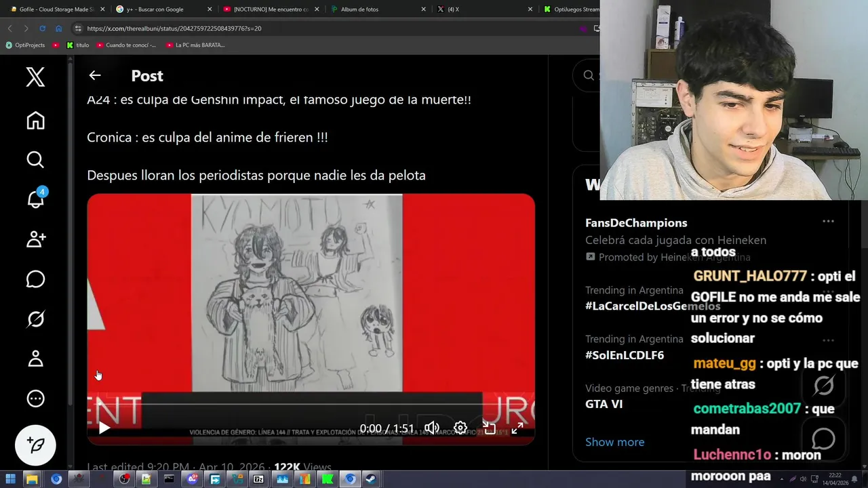Image resolution: width=868 pixels, height=488 pixels.
Task: Open the FansDeChampions promoted trend
Action: [636, 223]
